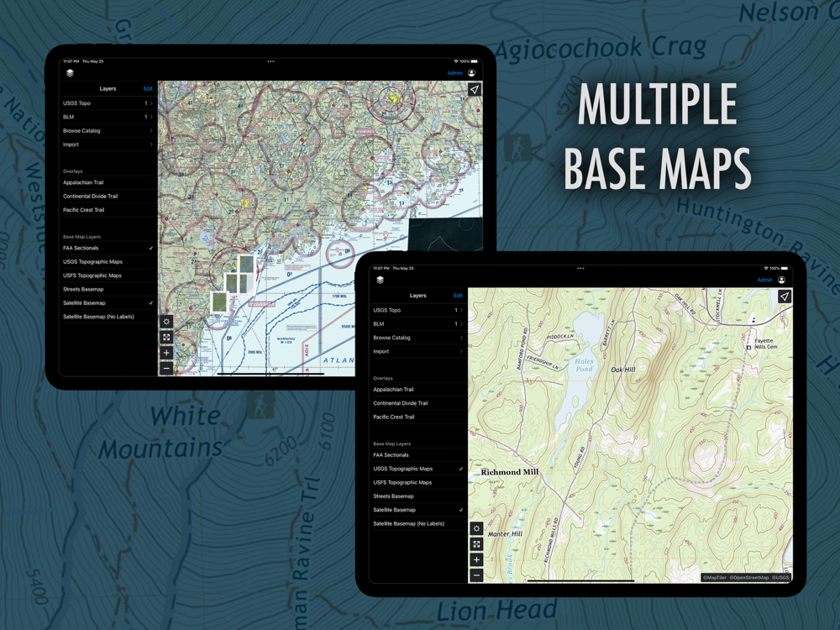Select Appalachian Trail overlay on upper iPad

[108, 182]
